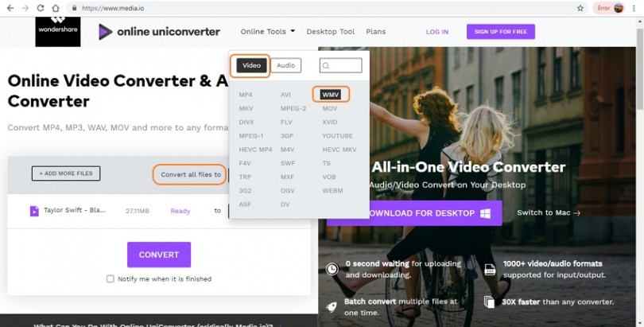The image size is (644, 327).
Task: Pick the MOV output format
Action: (x=330, y=108)
